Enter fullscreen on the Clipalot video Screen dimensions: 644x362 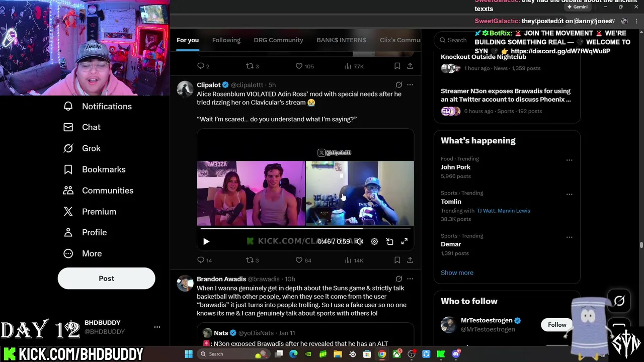click(405, 242)
